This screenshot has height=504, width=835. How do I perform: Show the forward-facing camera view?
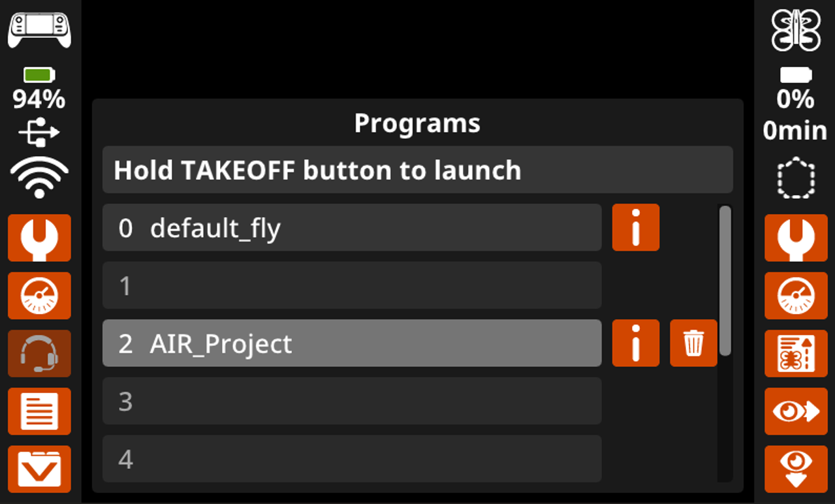pos(795,412)
